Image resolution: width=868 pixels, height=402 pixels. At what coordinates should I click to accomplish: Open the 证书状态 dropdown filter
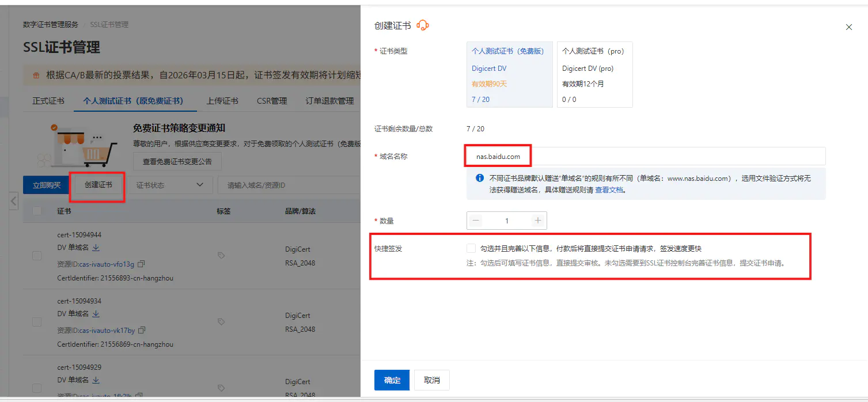point(170,185)
